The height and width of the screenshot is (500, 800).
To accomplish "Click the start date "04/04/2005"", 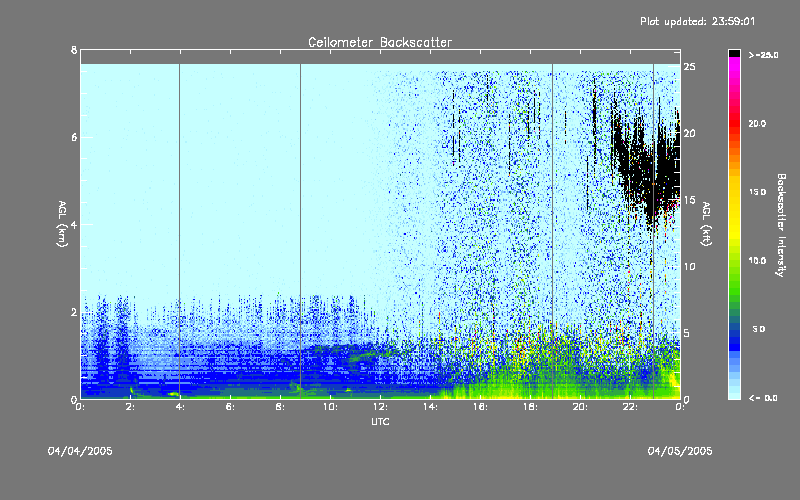I will [x=80, y=451].
